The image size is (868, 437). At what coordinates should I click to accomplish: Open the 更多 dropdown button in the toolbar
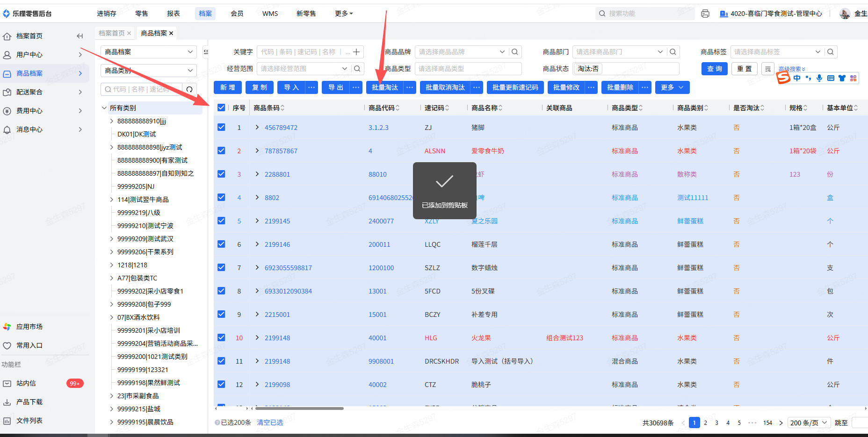[673, 87]
